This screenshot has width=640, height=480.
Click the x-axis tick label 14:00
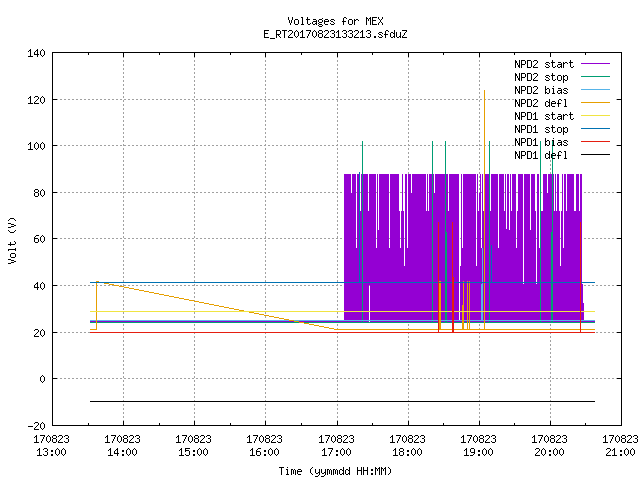122,452
